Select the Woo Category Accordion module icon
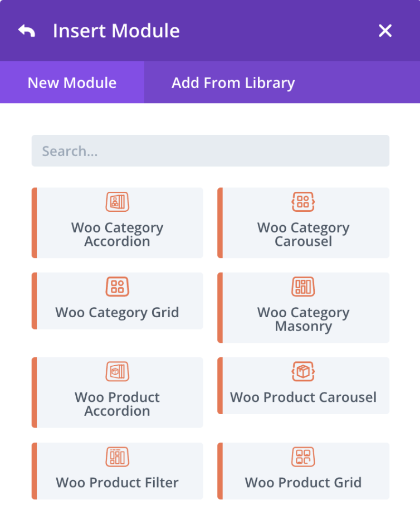This screenshot has width=420, height=529. point(117,202)
